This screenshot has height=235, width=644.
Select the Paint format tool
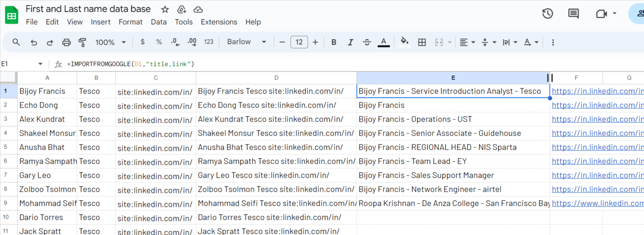coord(82,42)
